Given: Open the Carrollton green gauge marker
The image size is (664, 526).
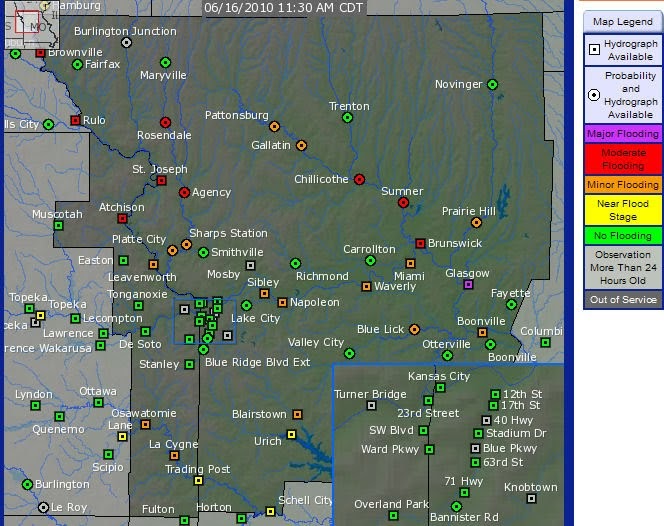Looking at the screenshot, I should coord(370,260).
